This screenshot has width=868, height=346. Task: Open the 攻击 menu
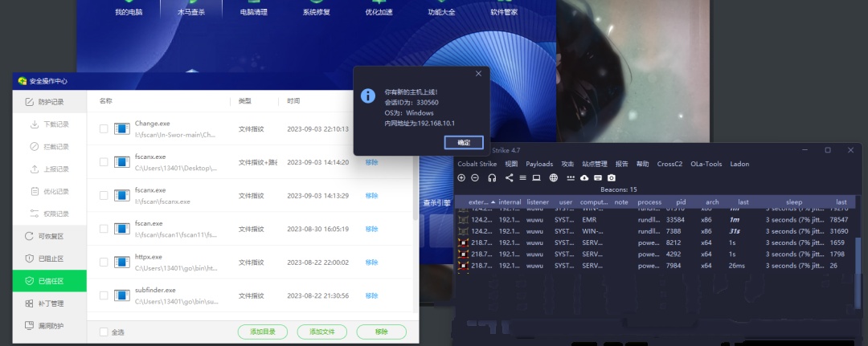567,164
